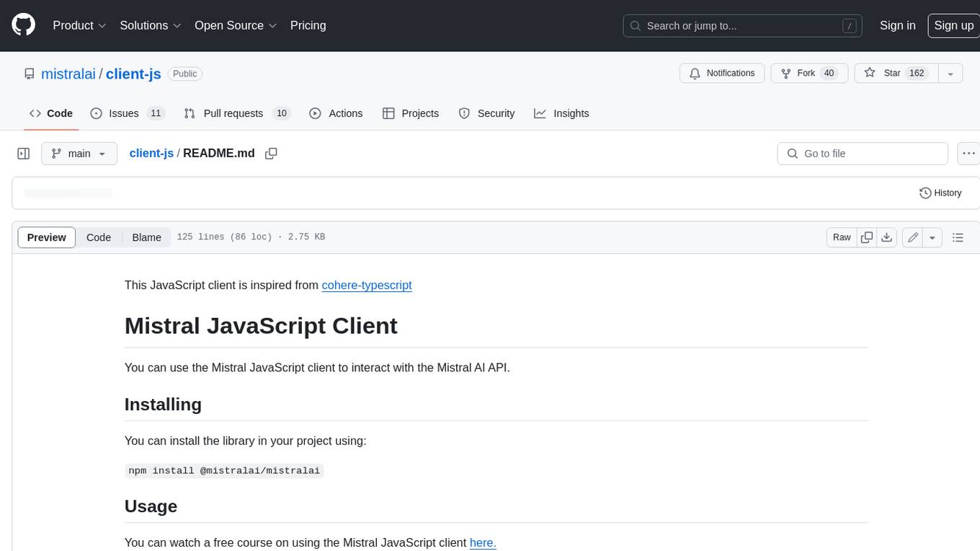This screenshot has width=980, height=551.
Task: Click the npm install @mistralai/mistralai code
Action: pyautogui.click(x=224, y=470)
